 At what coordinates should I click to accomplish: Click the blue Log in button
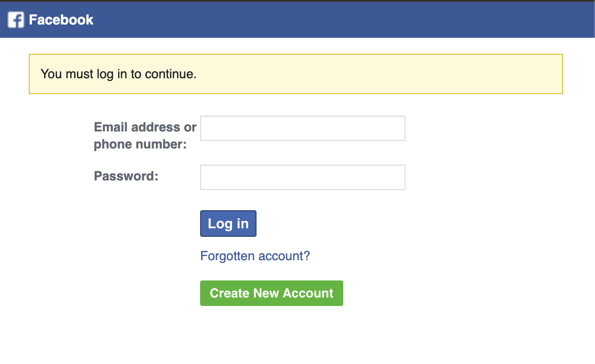pyautogui.click(x=228, y=224)
